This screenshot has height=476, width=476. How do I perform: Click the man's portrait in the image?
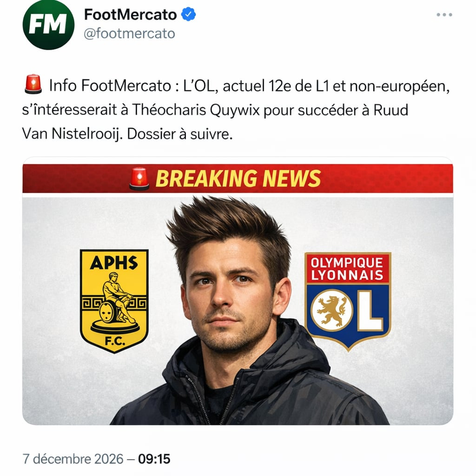coord(232,288)
